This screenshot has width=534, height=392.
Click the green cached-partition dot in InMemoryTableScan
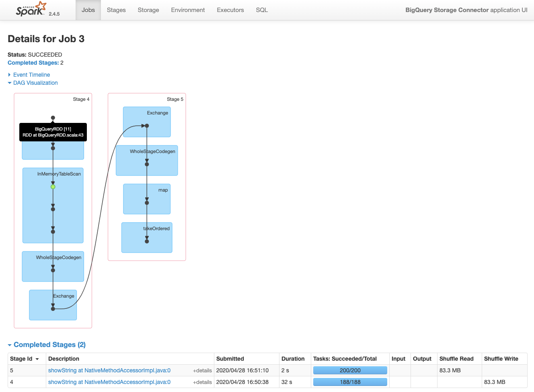[x=53, y=186]
